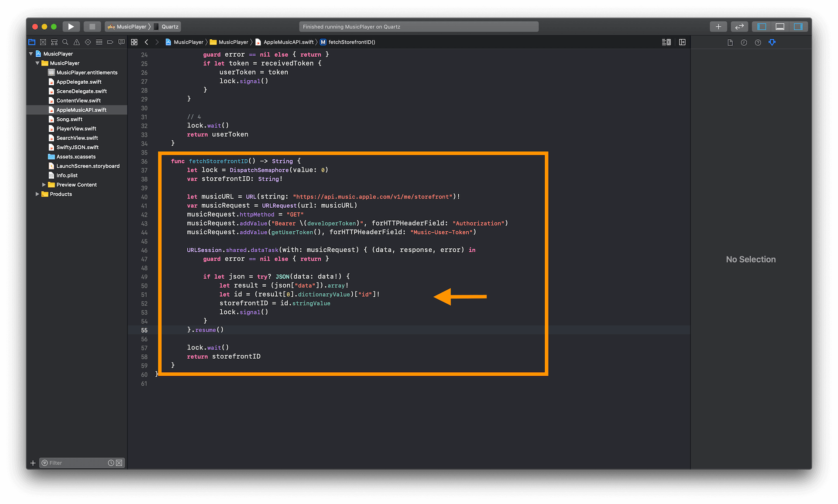Toggle the bottom Debug area visibility
Viewport: 838px width, 504px height.
coord(780,26)
